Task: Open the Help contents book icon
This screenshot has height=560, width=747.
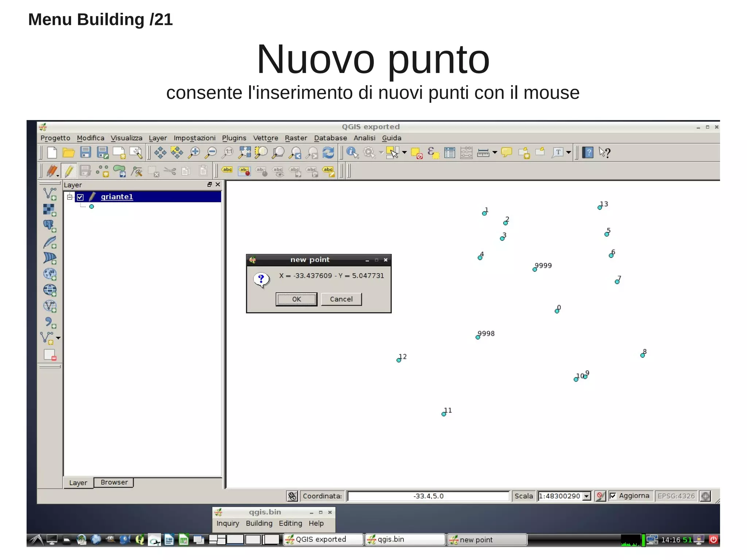Action: click(588, 152)
